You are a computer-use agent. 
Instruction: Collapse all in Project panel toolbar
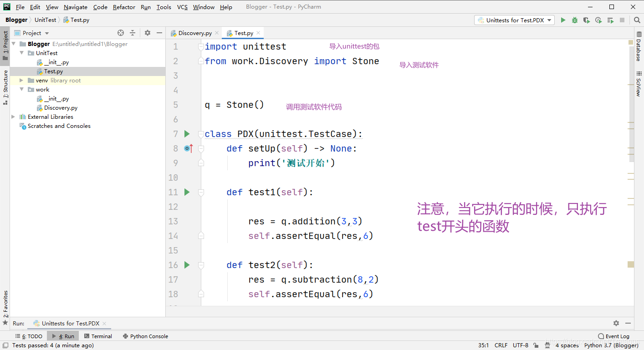(133, 33)
